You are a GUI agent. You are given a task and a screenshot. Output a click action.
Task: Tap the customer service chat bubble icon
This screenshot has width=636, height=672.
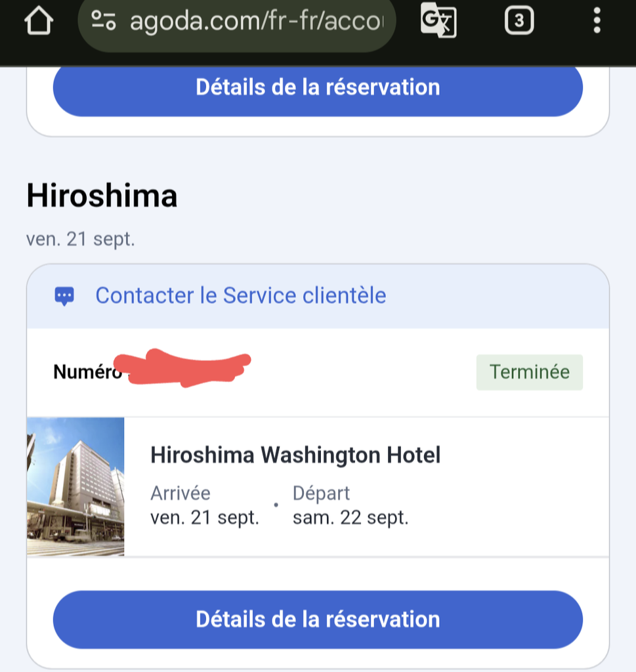[x=64, y=296]
